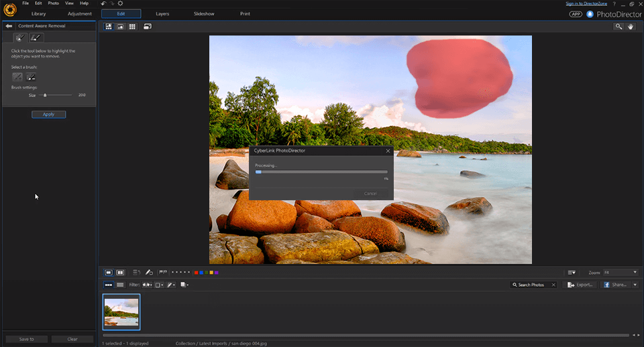Select the hand pan tool
This screenshot has width=644, height=347.
[631, 26]
